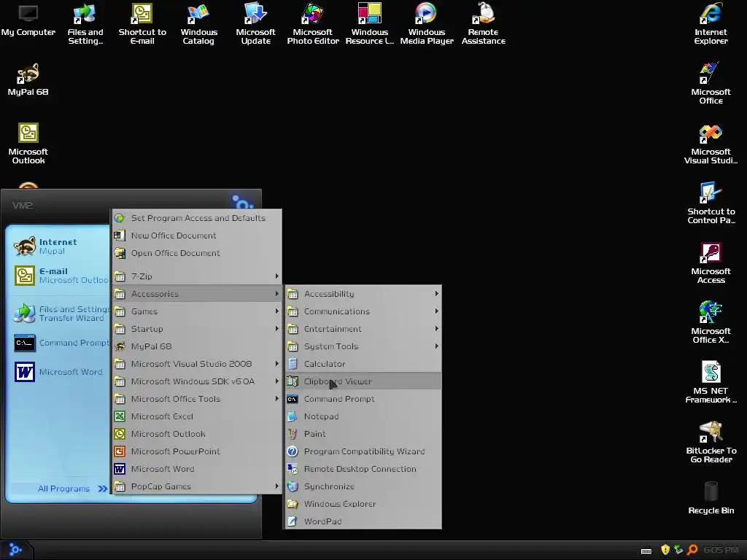Expand the Accessibility submenu
This screenshot has width=747, height=560.
click(x=363, y=294)
